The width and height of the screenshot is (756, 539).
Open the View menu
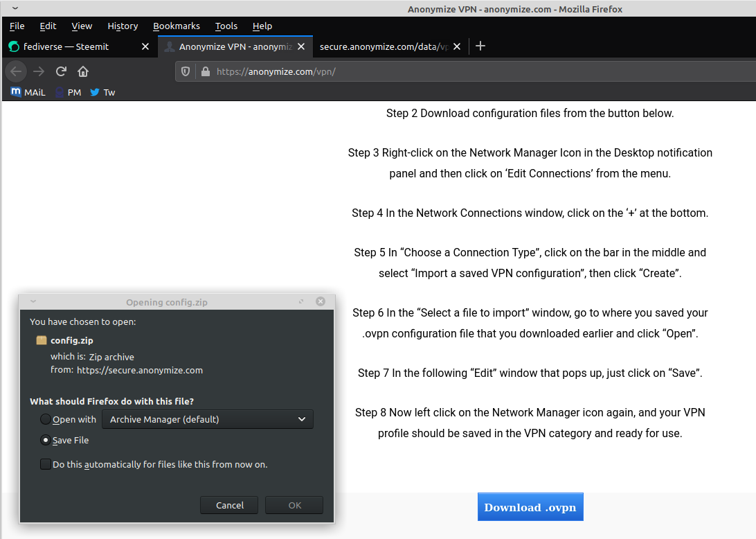[x=82, y=26]
